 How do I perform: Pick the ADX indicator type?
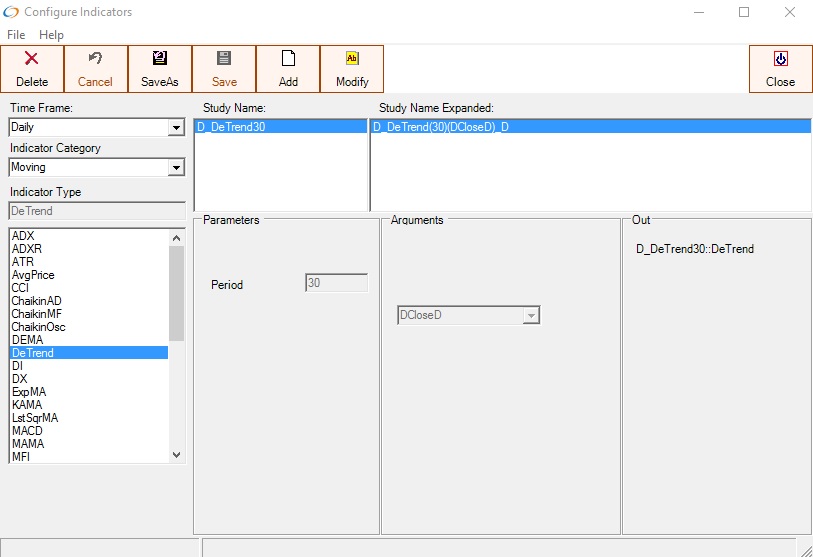[22, 236]
